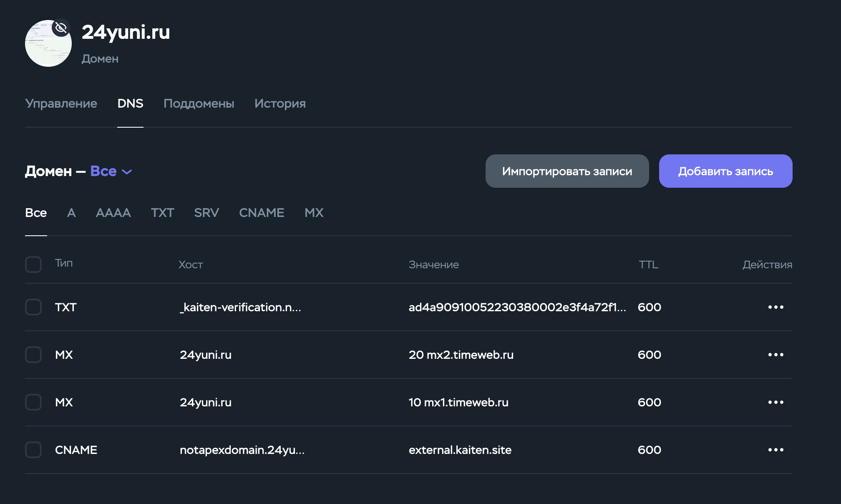
Task: Open actions menu for mx1.timeweb.ru record
Action: point(776,402)
